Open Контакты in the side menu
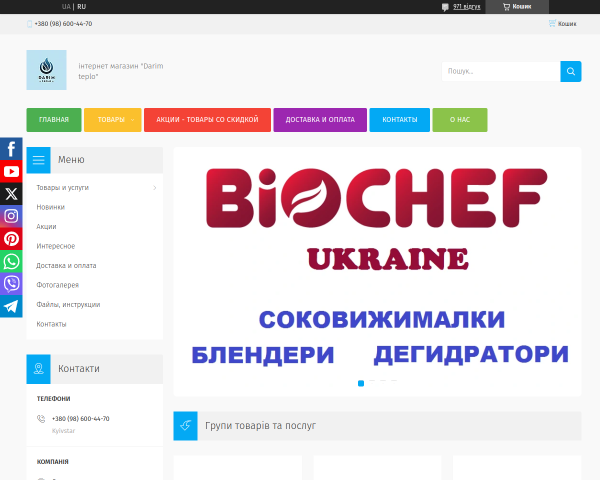This screenshot has width=600, height=480. point(51,324)
